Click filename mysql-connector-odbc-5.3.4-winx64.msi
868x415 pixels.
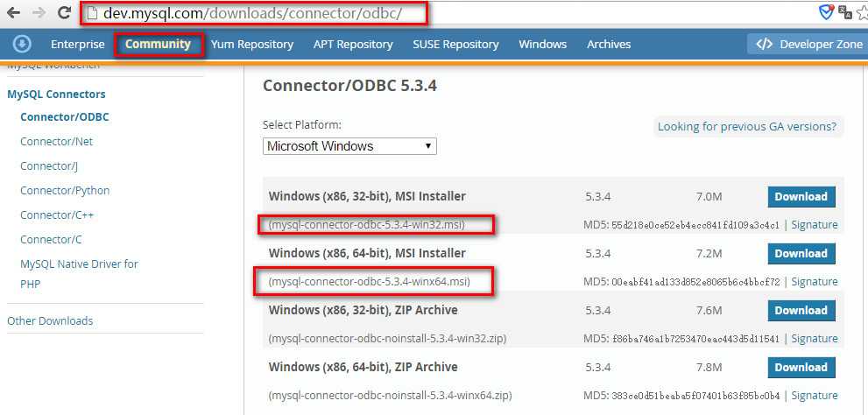(370, 282)
